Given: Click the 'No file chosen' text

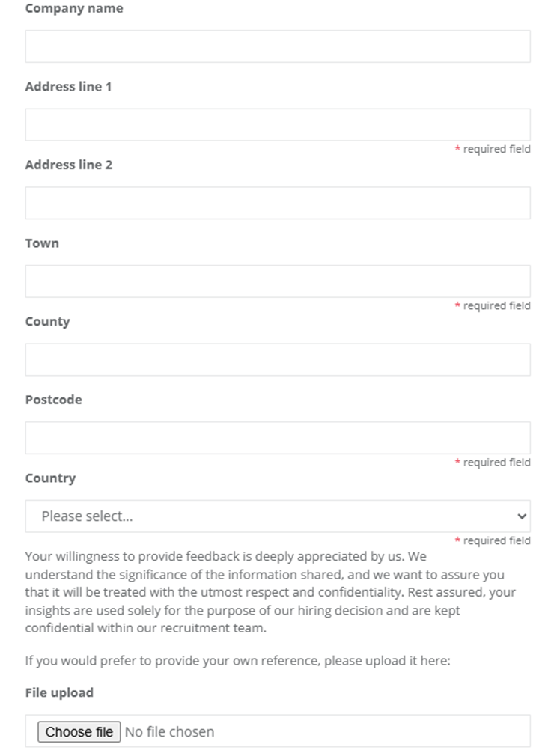Looking at the screenshot, I should pyautogui.click(x=169, y=731).
